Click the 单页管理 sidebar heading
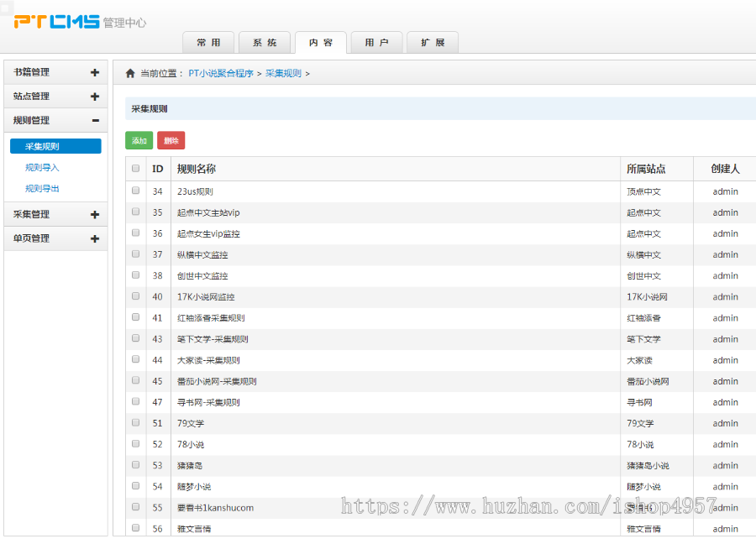Screen dimensions: 756x544 31,238
